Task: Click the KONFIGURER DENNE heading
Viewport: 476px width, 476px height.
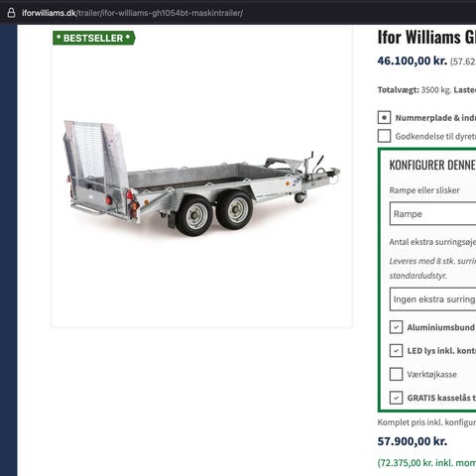Action: point(432,165)
